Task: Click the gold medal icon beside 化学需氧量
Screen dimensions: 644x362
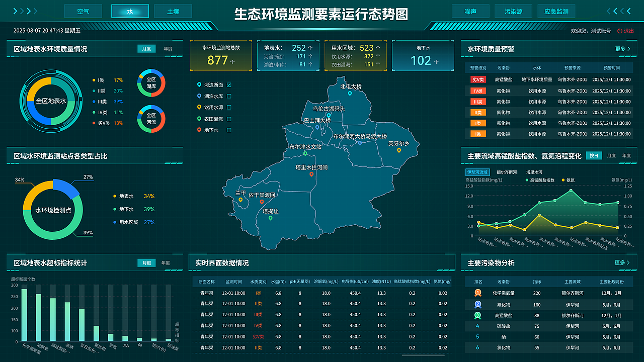Action: (478, 292)
